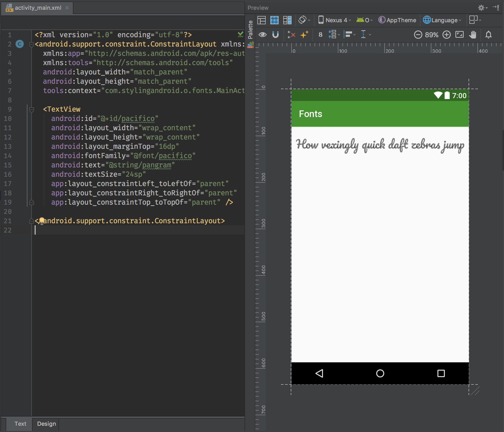
Task: Switch to the Design tab
Action: tap(46, 424)
